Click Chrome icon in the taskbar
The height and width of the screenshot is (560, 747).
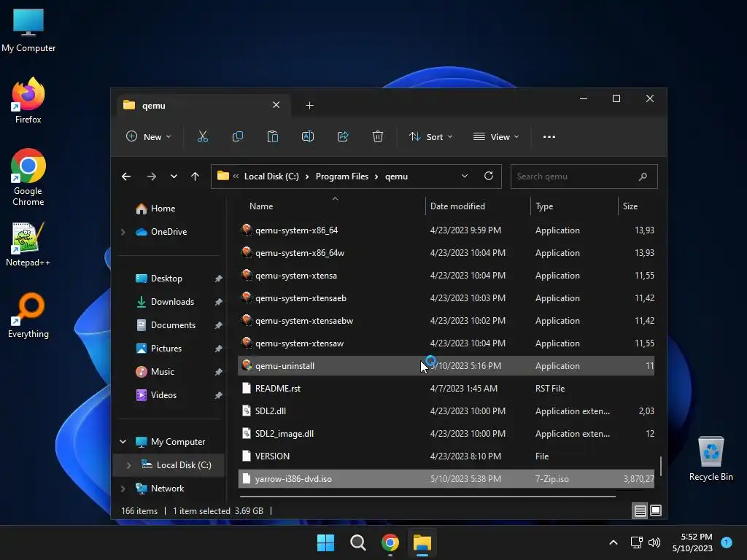click(390, 542)
